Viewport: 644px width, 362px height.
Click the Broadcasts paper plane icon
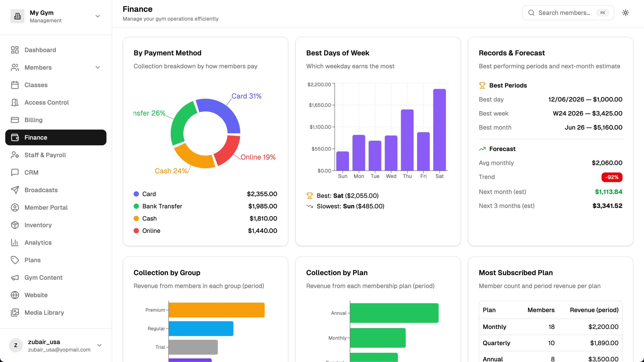15,190
